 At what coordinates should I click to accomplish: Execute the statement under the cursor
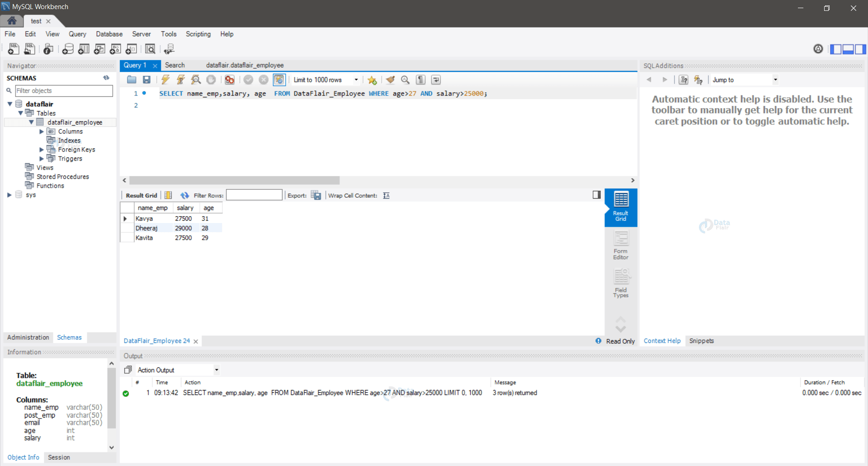click(181, 80)
